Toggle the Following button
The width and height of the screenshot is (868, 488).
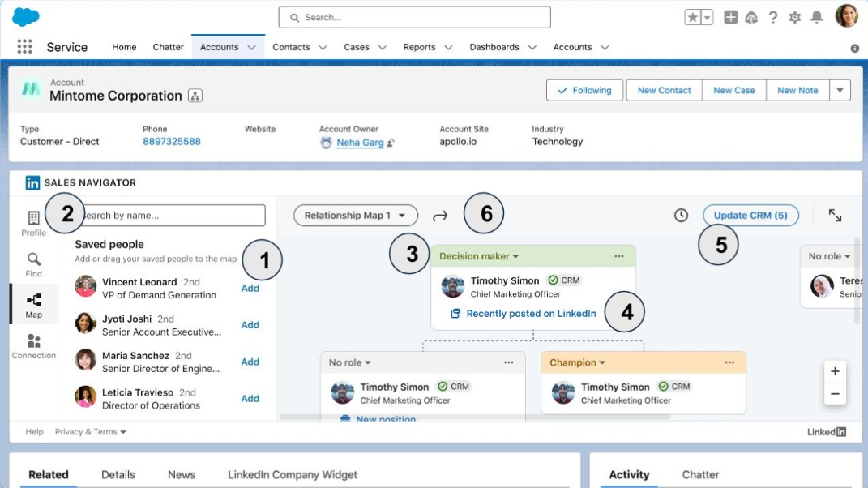click(584, 90)
